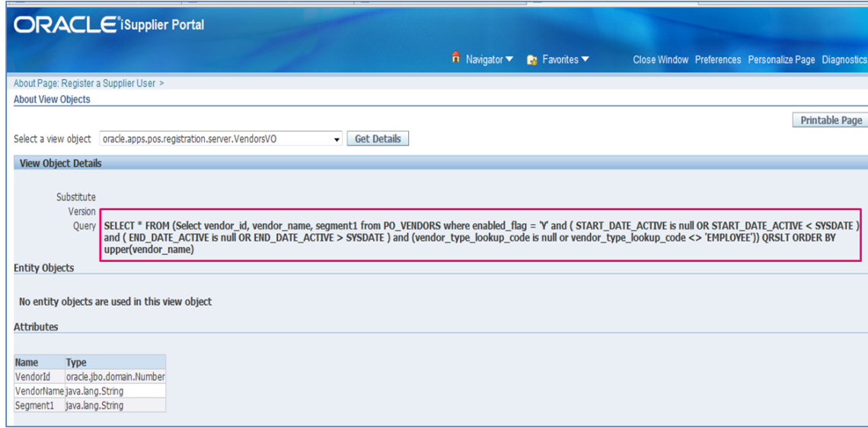Click the Printable Page button
Viewport: 868px width, 428px height.
(831, 120)
